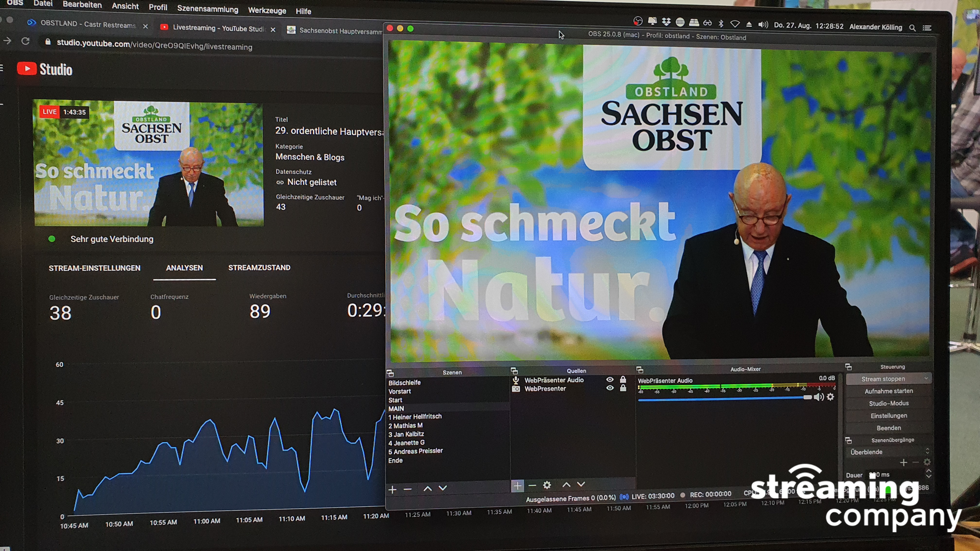The width and height of the screenshot is (980, 551).
Task: Move selected scene up in the Szenen list
Action: click(x=428, y=489)
